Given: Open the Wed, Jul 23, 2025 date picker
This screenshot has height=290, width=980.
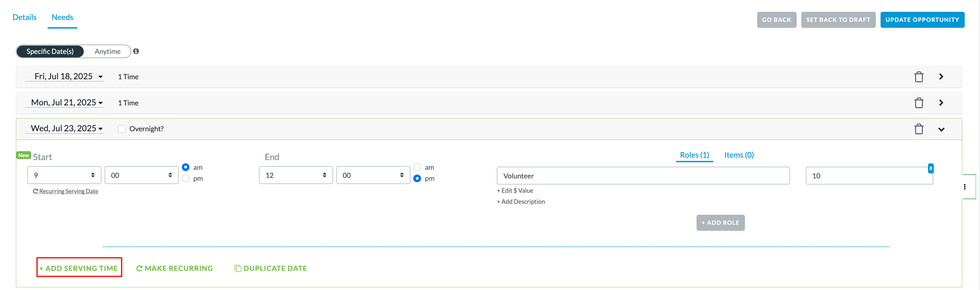Looking at the screenshot, I should [x=65, y=128].
